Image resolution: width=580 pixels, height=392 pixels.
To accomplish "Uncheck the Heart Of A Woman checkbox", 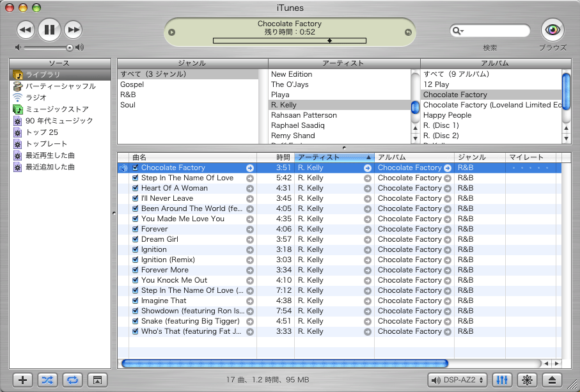I will [x=136, y=188].
